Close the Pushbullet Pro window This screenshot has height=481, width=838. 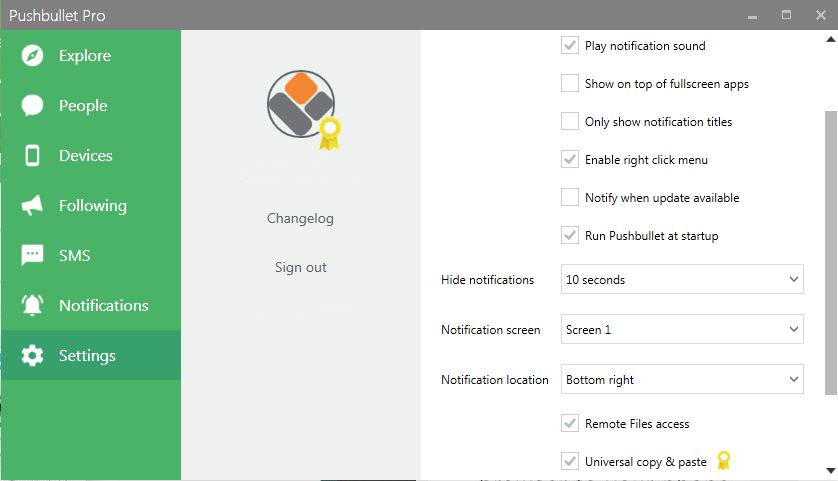(x=821, y=15)
